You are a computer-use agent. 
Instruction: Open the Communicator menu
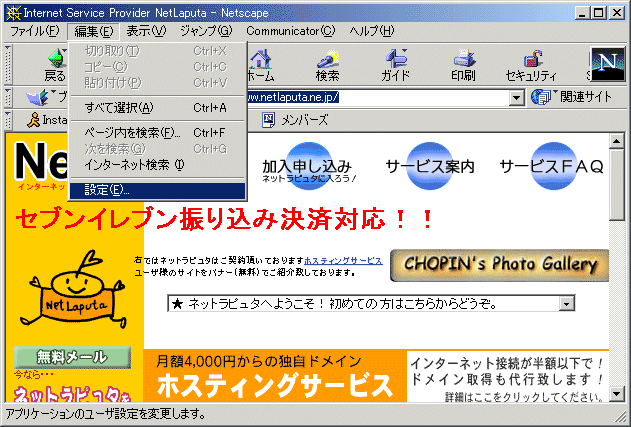coord(290,31)
